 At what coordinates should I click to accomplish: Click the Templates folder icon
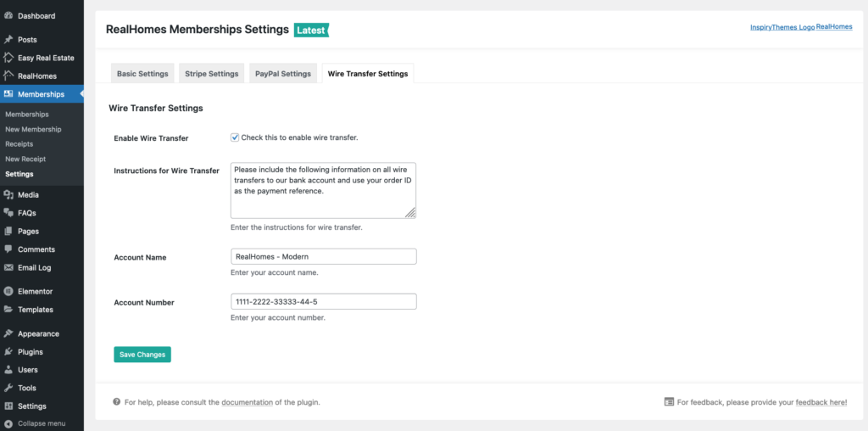pos(8,310)
